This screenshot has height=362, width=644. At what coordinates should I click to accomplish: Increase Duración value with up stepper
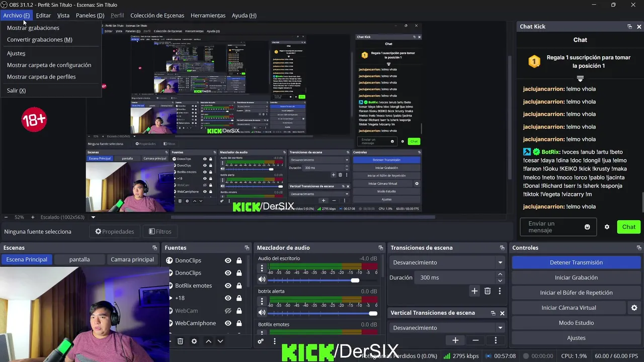(500, 275)
